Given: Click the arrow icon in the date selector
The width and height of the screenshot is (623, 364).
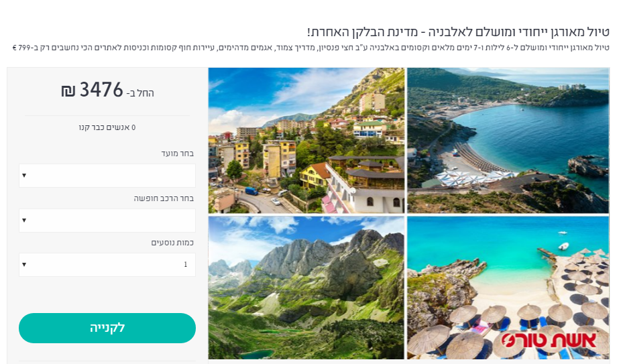Looking at the screenshot, I should click(x=24, y=175).
